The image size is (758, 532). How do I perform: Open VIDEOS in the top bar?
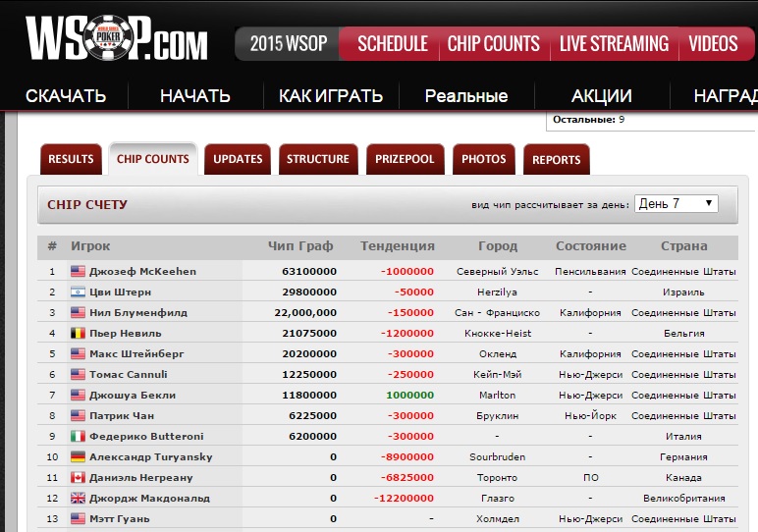point(713,43)
